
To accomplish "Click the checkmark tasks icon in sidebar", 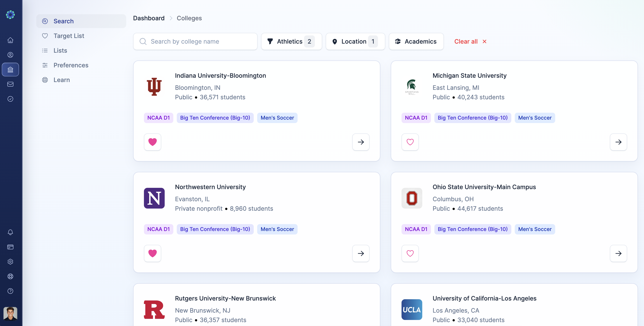I will click(x=10, y=99).
